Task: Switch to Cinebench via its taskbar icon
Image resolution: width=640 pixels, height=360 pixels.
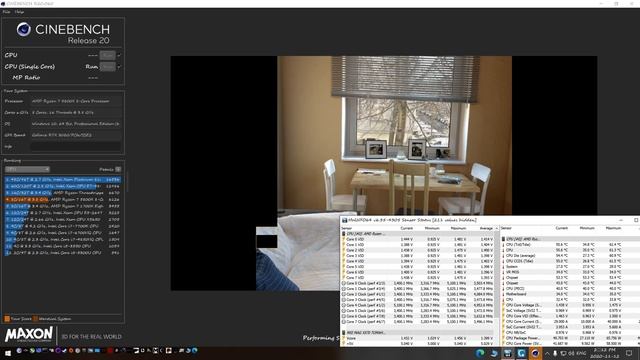Action: 535,353
